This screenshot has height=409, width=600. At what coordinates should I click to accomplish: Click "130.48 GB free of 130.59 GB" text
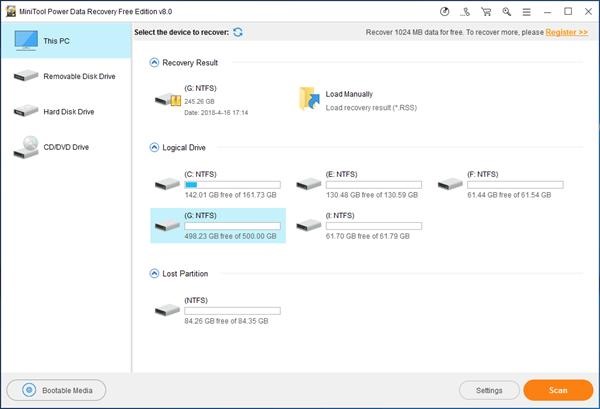tap(372, 195)
